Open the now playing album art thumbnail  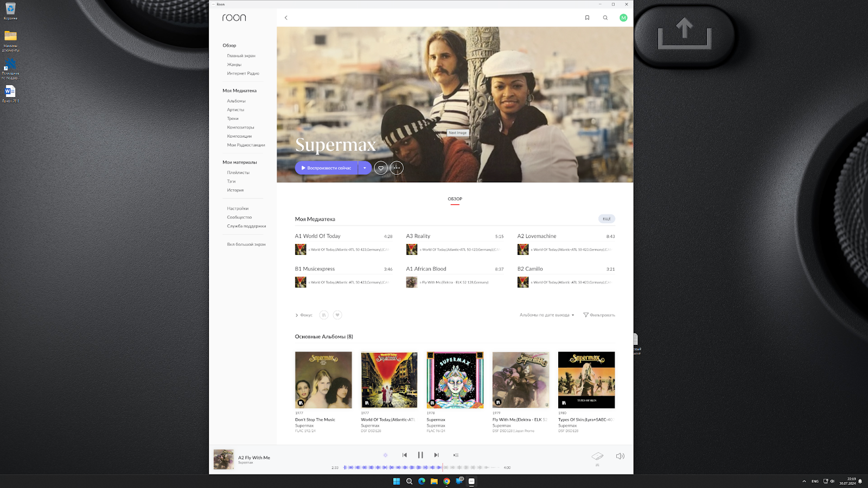click(224, 459)
